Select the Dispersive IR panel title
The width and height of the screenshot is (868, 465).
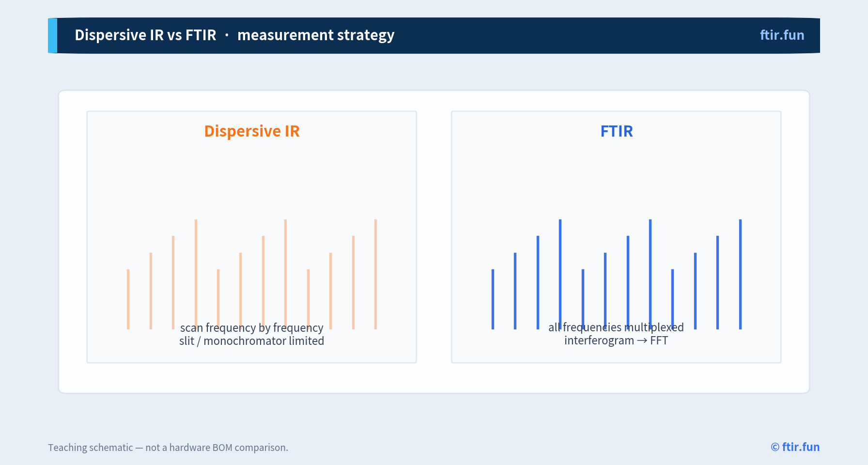(x=252, y=131)
